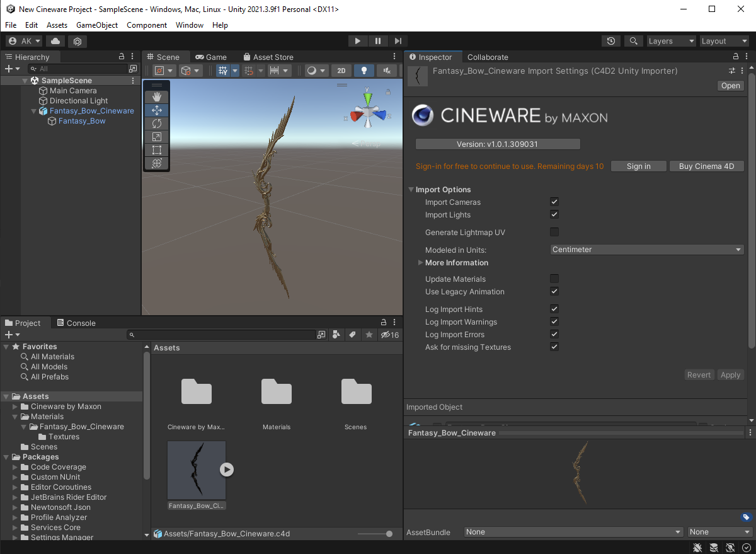Enable the Update Materials checkbox
756x554 pixels.
point(554,279)
